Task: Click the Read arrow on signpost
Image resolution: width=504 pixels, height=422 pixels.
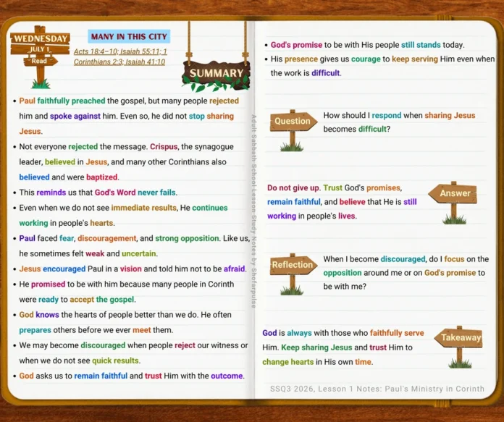Action: (41, 61)
